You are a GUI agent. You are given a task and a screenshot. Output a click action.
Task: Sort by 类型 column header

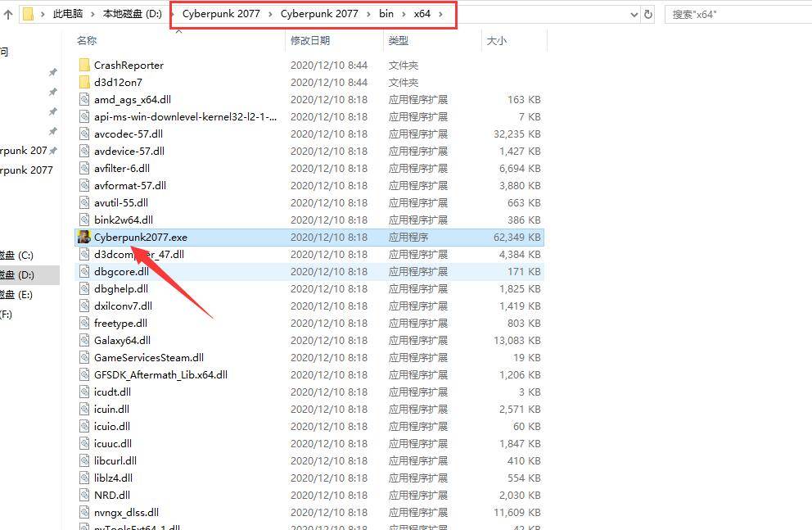click(x=399, y=40)
